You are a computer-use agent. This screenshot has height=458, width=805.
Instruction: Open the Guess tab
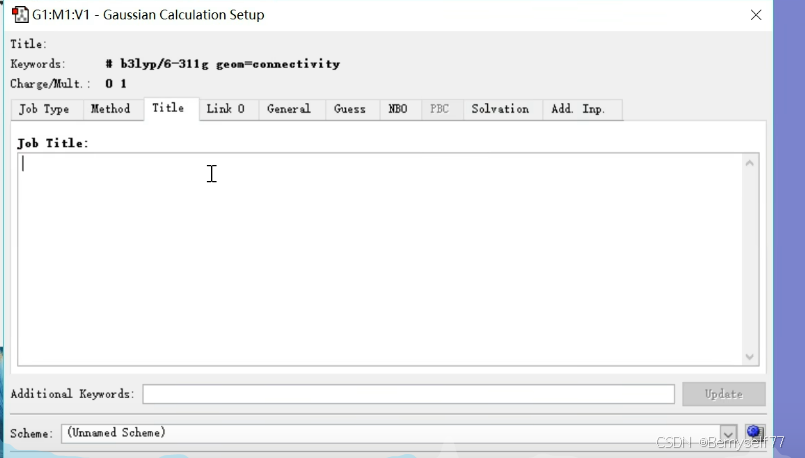coord(350,109)
